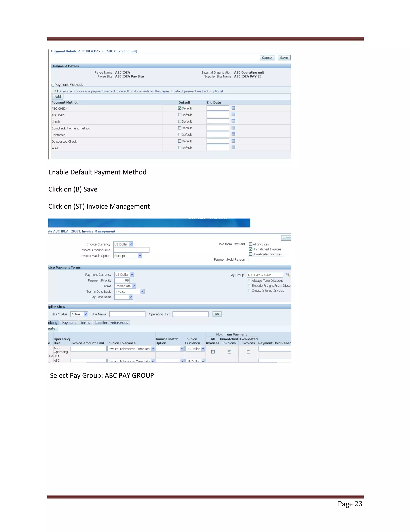Open Invoice Match Option dropdown in table row
This screenshot has height=532, width=411.
point(170,349)
